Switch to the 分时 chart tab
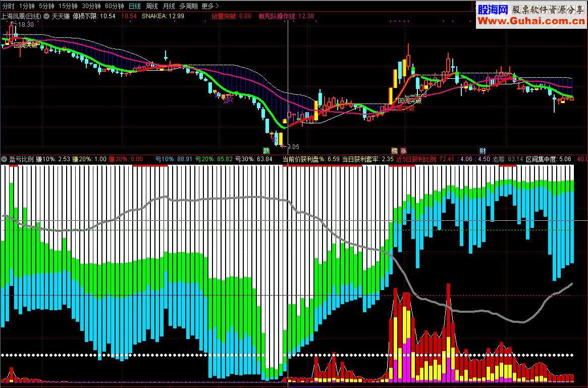The image size is (588, 388). coord(8,6)
